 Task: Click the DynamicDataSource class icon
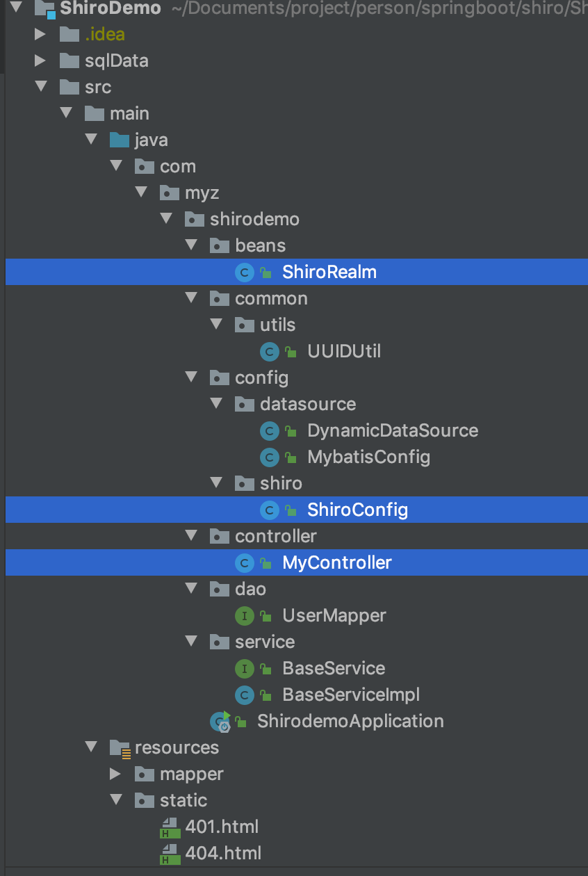(x=269, y=431)
